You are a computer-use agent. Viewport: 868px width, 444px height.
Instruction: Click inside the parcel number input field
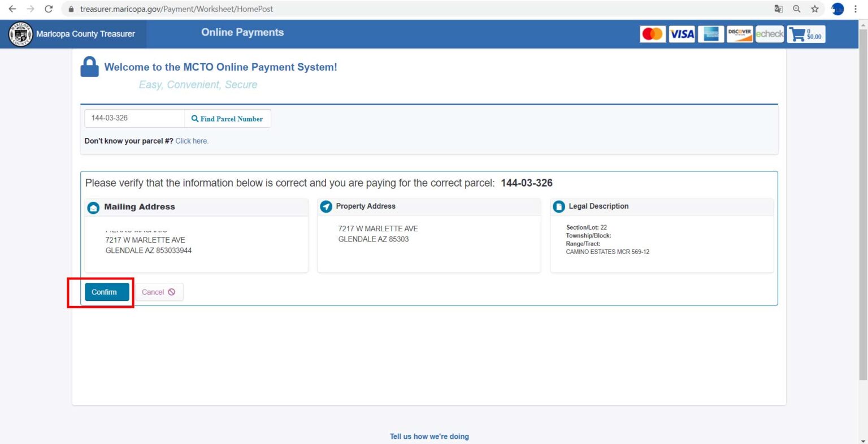tap(134, 118)
